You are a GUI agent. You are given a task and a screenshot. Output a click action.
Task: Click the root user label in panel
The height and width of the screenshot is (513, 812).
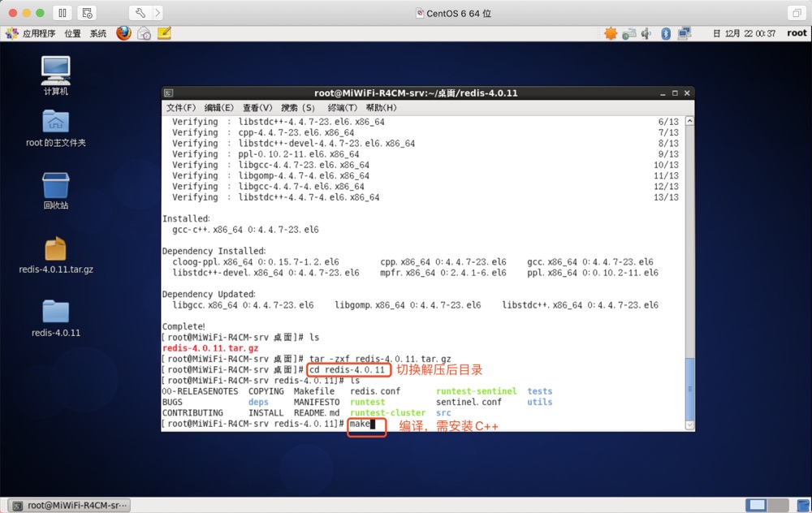click(x=797, y=33)
